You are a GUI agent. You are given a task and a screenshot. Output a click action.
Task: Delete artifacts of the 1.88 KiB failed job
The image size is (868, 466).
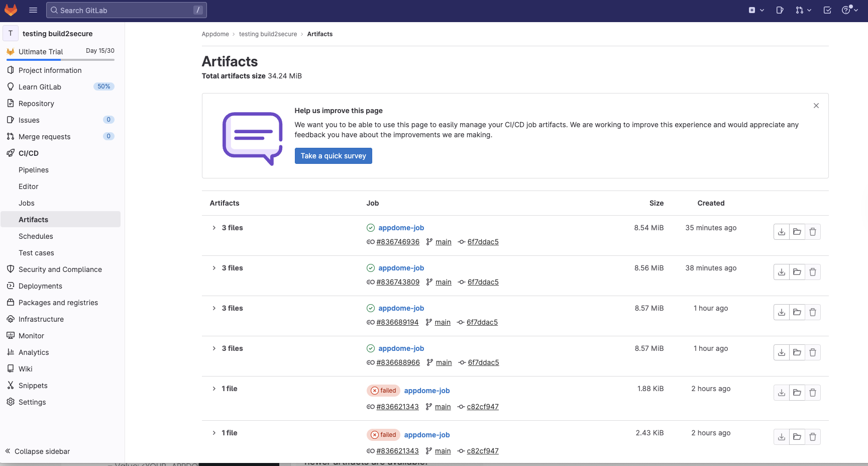(813, 393)
